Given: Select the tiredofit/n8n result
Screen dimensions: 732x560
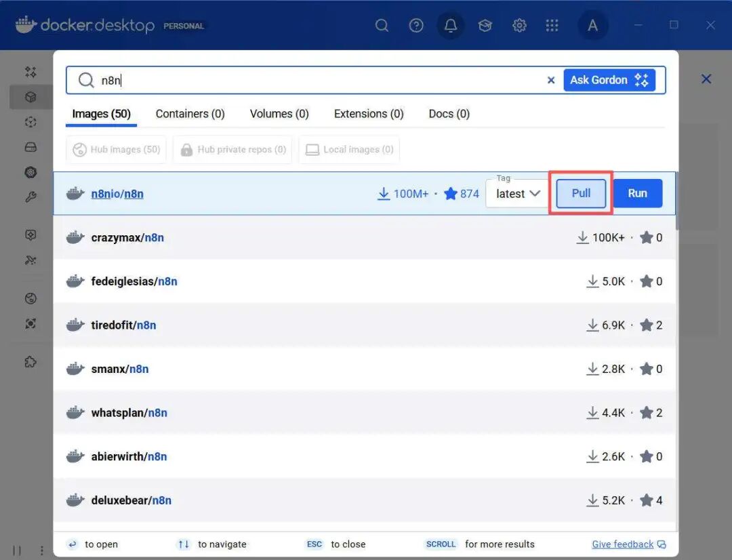Looking at the screenshot, I should (x=364, y=325).
